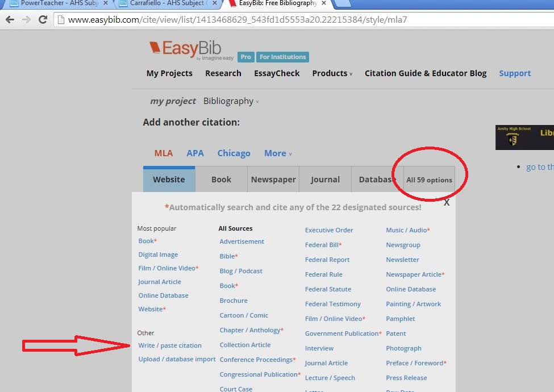
Task: Expand the Bibliography dropdown
Action: [231, 101]
